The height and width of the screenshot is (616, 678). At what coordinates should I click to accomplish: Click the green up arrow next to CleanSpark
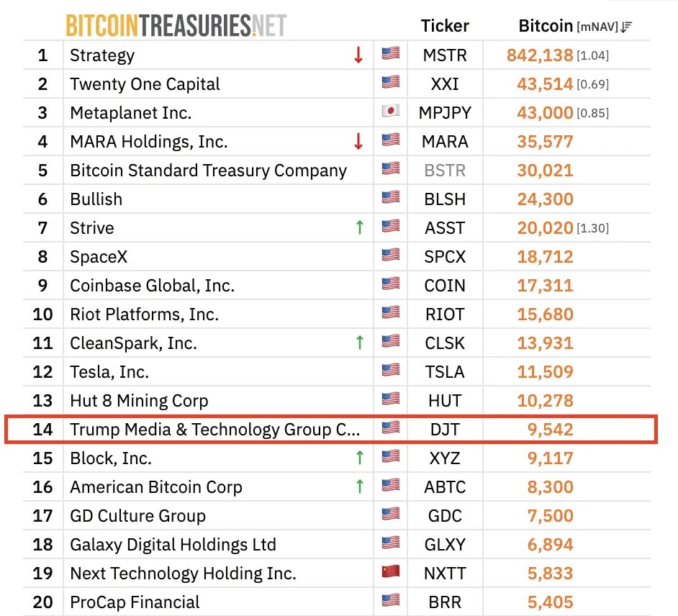[359, 343]
